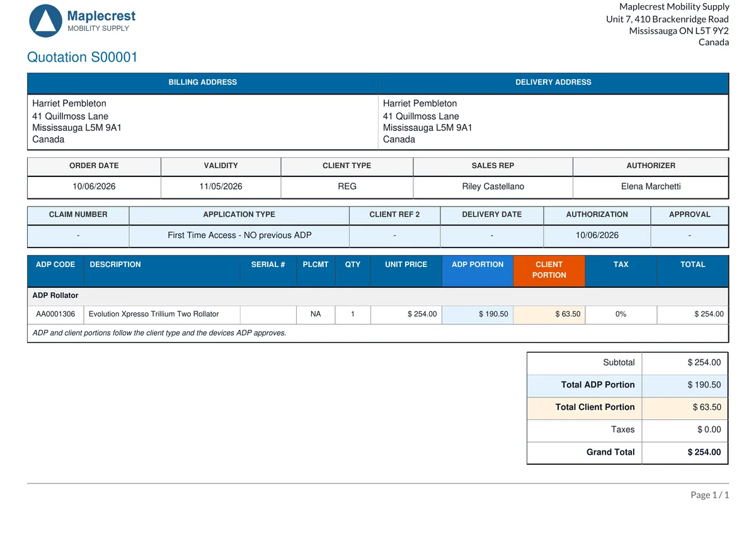This screenshot has height=534, width=756.
Task: Click the AUTHORIZER header
Action: click(651, 166)
